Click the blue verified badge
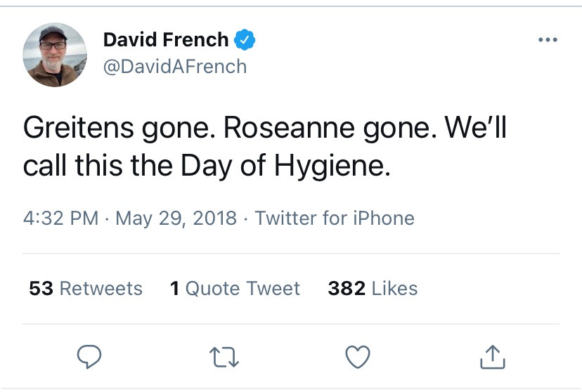582x392 pixels. pos(245,41)
